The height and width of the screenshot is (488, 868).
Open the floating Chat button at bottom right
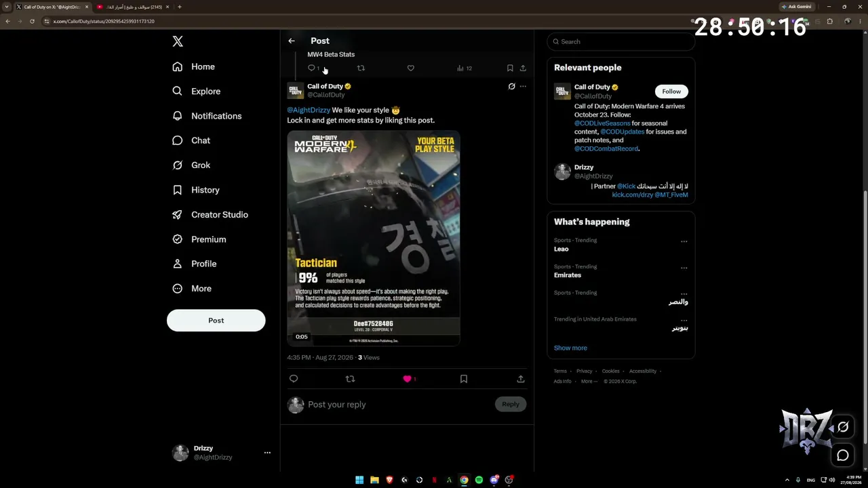pyautogui.click(x=843, y=455)
